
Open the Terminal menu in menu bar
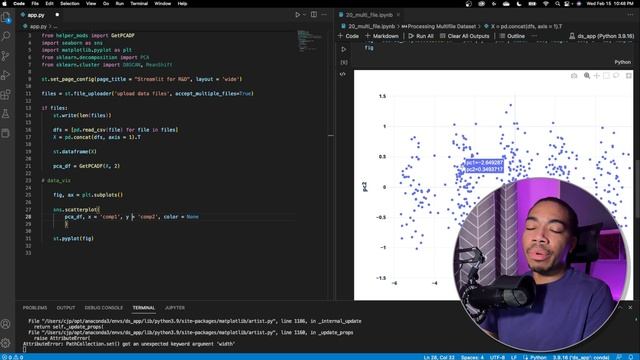coord(139,3)
